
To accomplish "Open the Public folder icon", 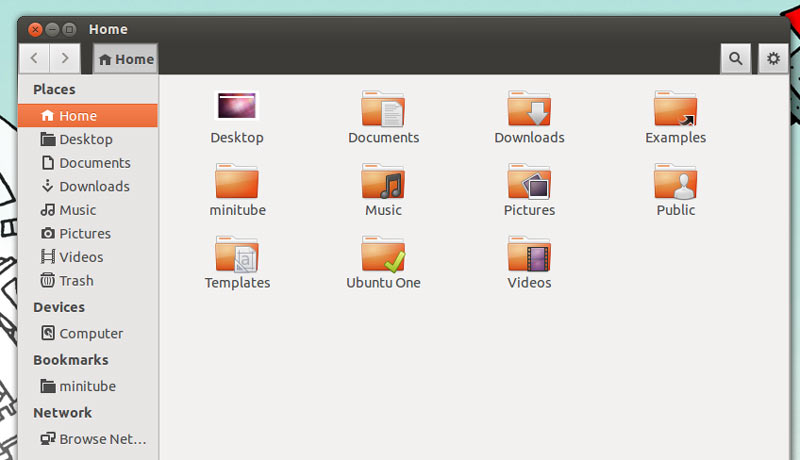I will point(675,183).
